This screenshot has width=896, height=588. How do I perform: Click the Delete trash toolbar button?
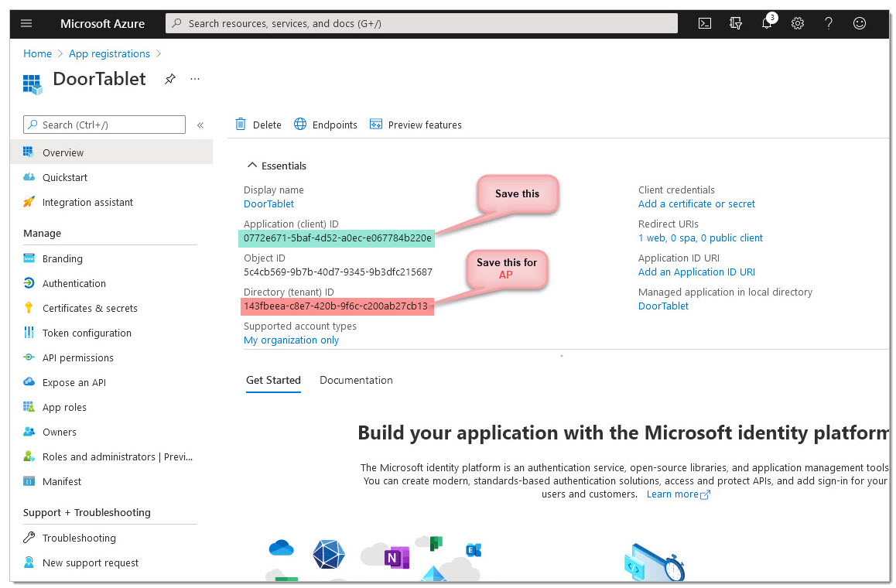[258, 125]
